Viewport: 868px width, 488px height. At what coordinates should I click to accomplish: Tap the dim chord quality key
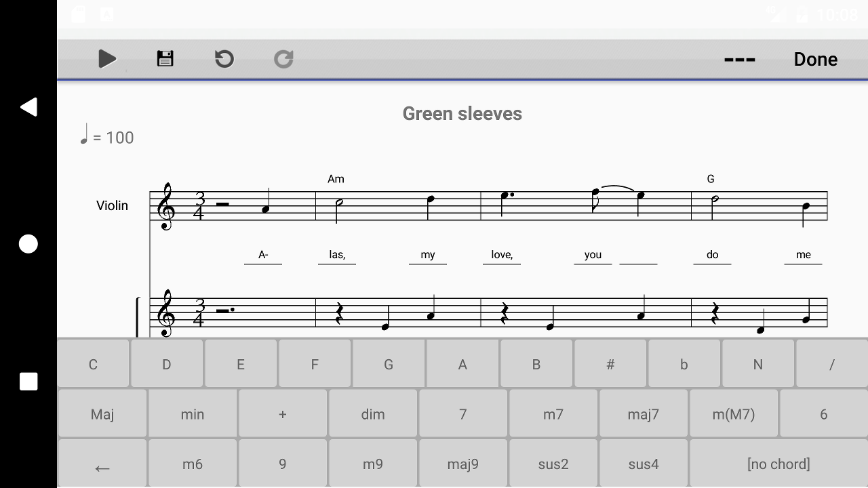[372, 413]
